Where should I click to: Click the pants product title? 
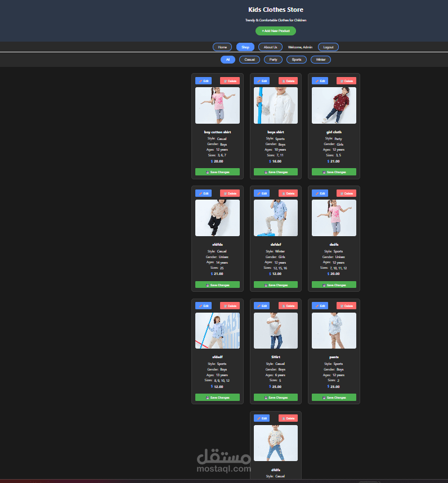(x=334, y=357)
